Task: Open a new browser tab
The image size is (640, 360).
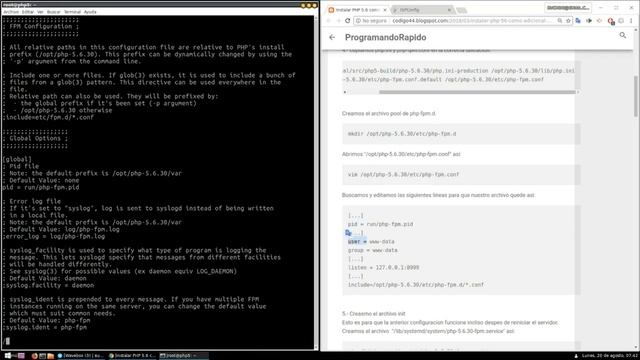Action: click(x=461, y=10)
